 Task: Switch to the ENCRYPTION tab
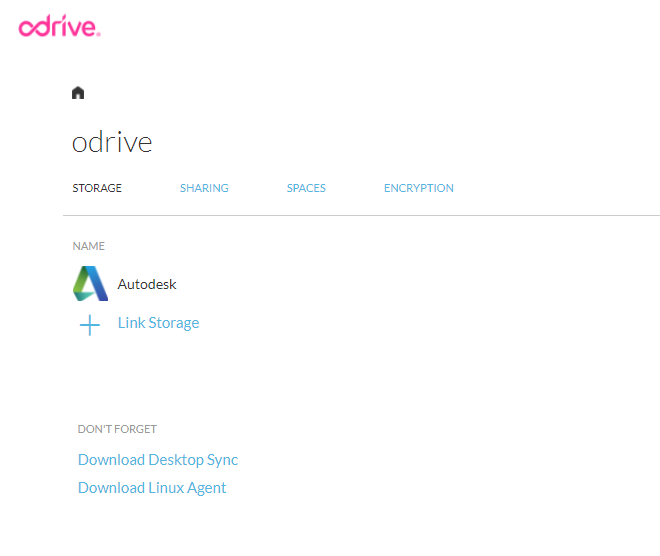pos(418,188)
